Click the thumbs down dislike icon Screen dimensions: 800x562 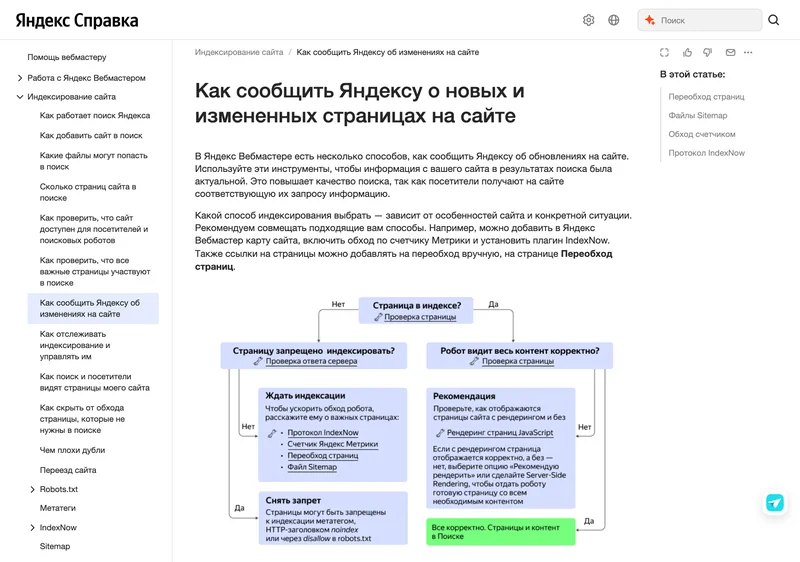pyautogui.click(x=708, y=52)
